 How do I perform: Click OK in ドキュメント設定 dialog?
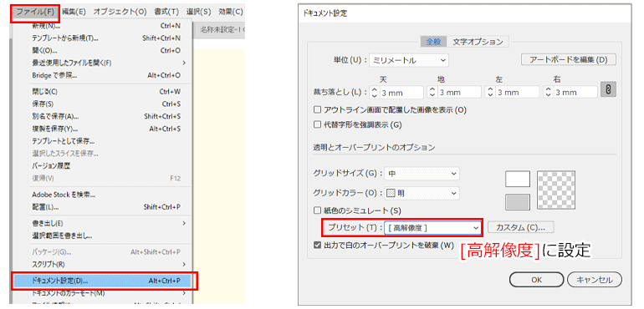point(536,281)
